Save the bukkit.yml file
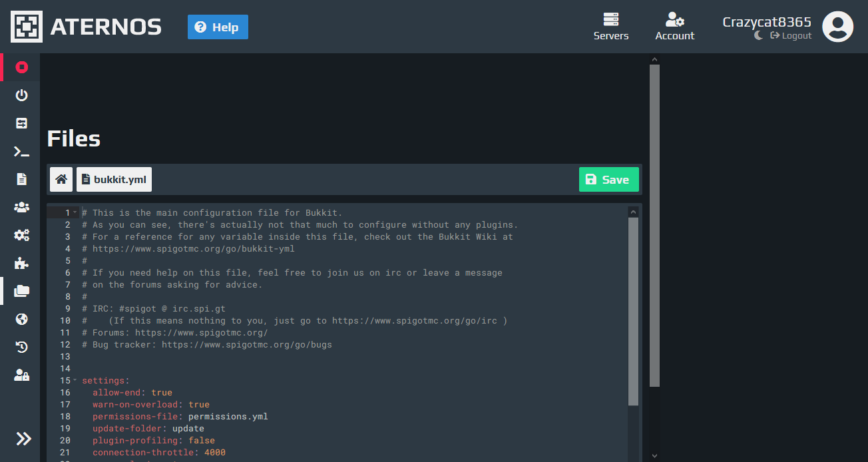This screenshot has height=462, width=868. coord(608,179)
